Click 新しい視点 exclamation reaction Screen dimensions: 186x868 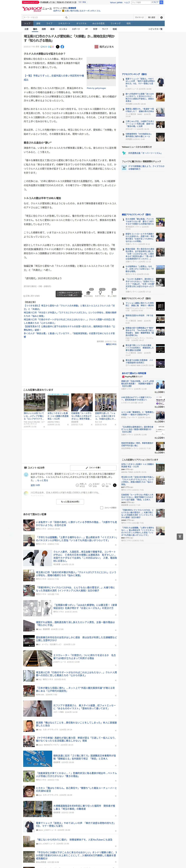tap(112, 293)
